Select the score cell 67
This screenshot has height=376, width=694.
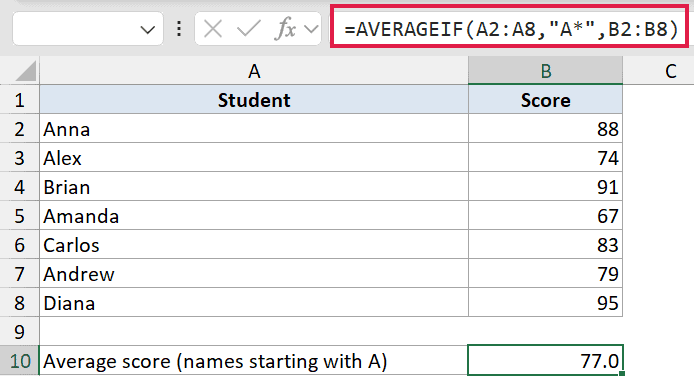tap(545, 216)
